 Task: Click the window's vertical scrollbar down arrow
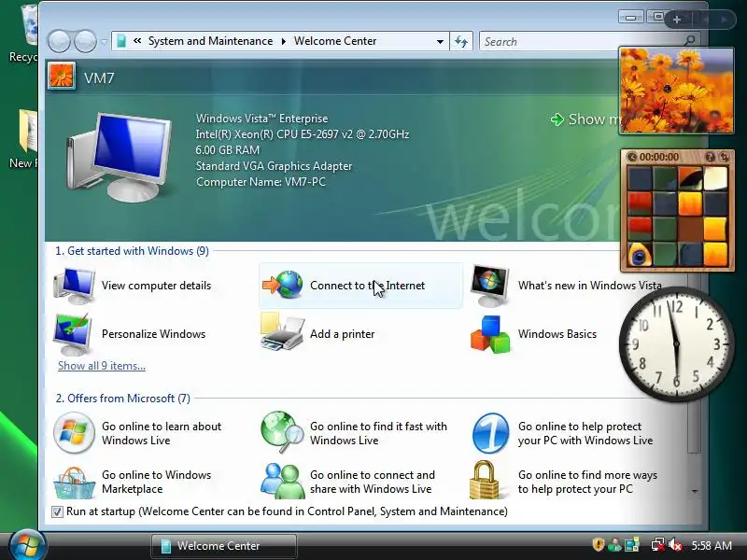695,491
